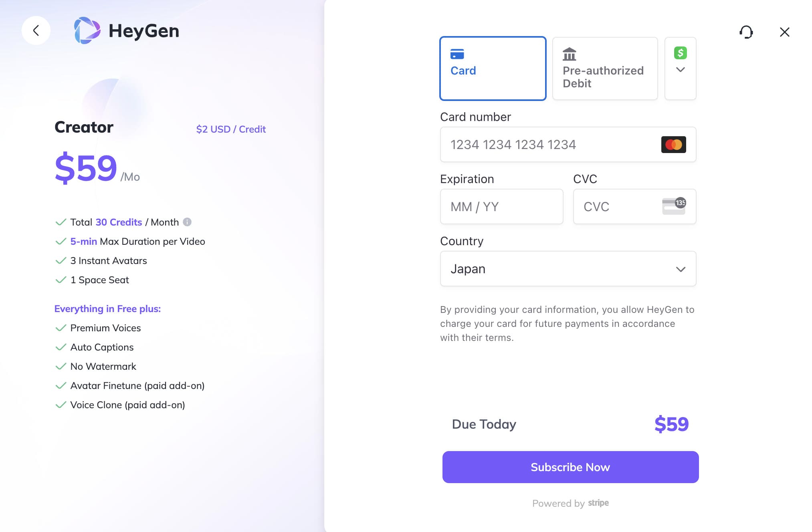This screenshot has height=532, width=812.
Task: Click the Mastercard icon in card field
Action: click(x=674, y=144)
